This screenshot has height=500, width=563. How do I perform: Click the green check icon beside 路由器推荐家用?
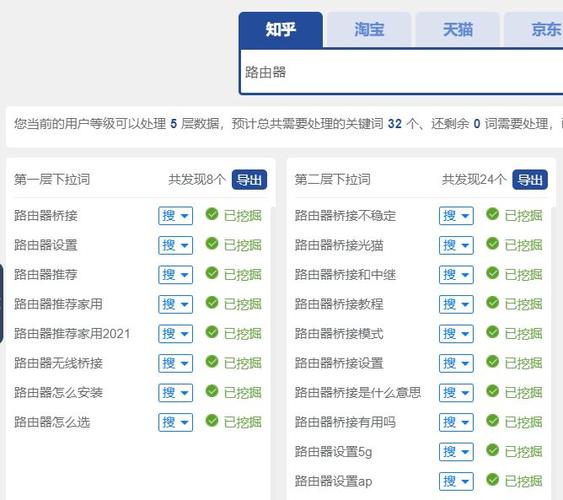(x=212, y=302)
